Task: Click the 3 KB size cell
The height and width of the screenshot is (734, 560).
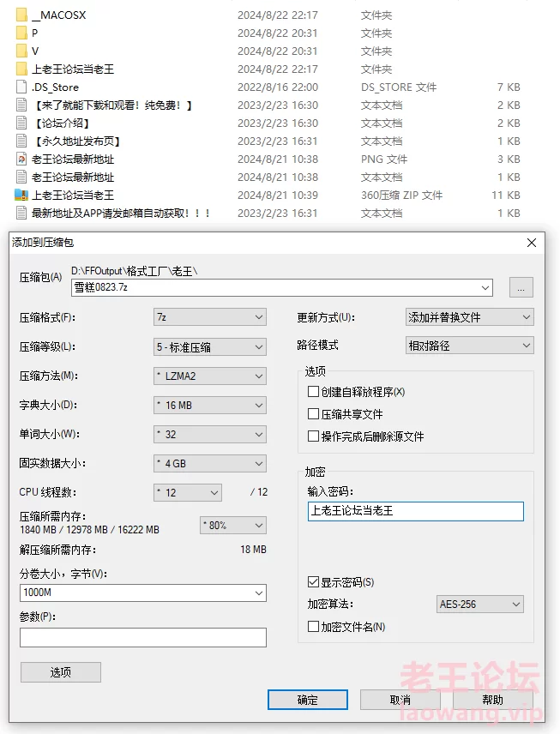Action: coord(509,159)
